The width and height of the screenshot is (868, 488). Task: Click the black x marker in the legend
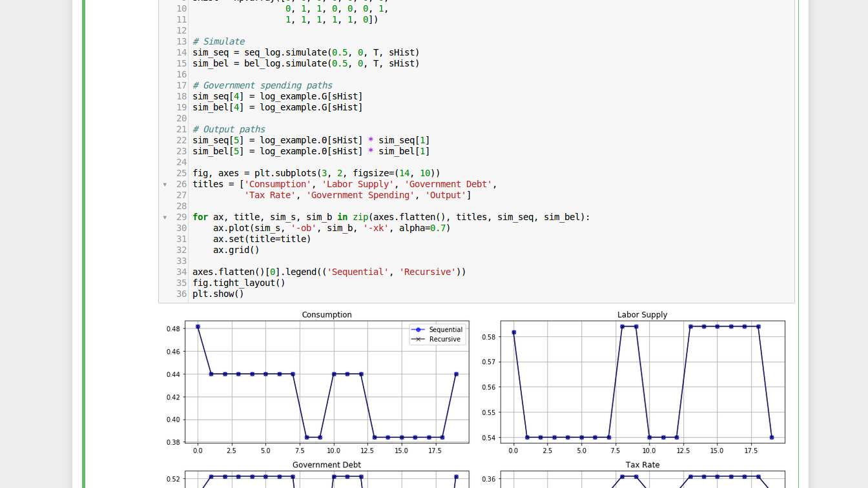(x=419, y=338)
